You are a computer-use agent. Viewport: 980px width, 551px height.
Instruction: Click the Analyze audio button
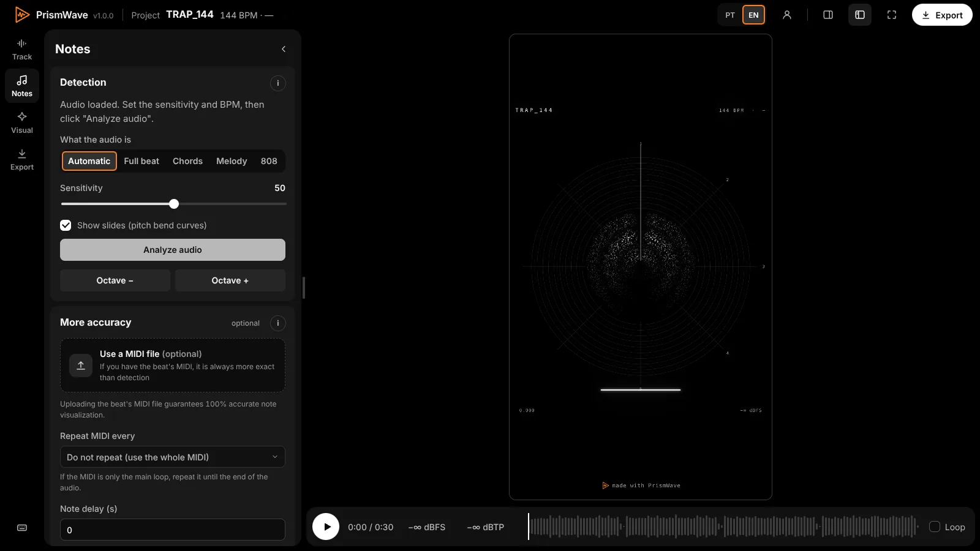tap(173, 250)
